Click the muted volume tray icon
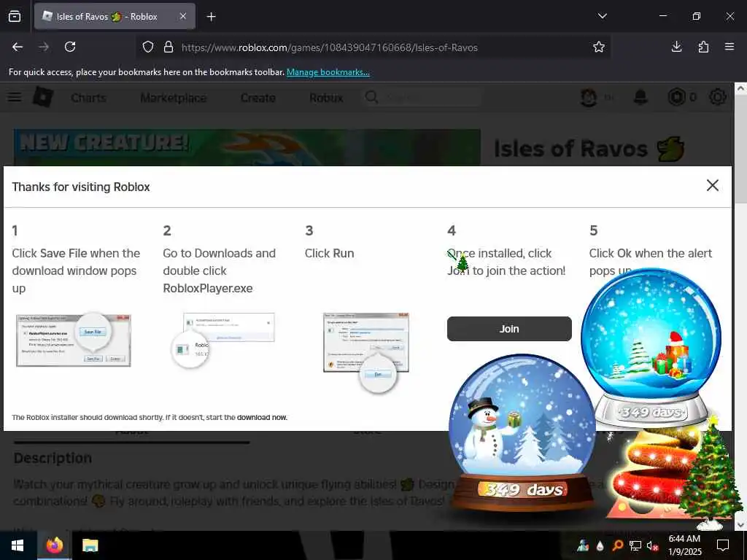Viewport: 747px width, 560px height. [x=652, y=545]
